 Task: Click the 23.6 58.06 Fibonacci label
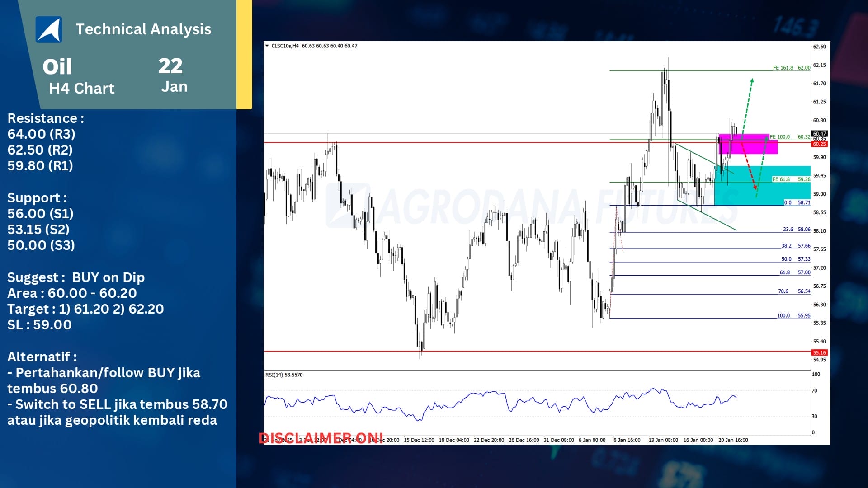click(796, 230)
